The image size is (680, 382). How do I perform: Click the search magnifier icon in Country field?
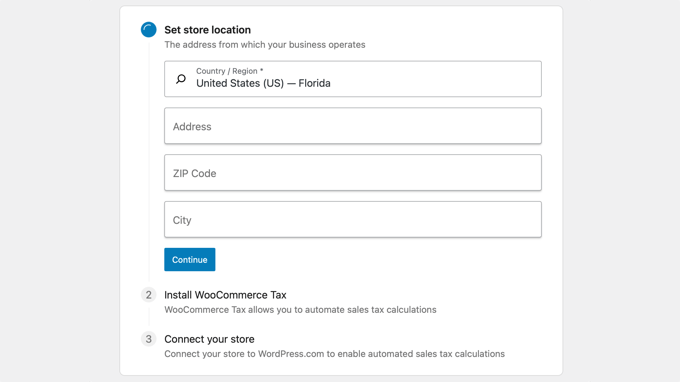(x=181, y=79)
